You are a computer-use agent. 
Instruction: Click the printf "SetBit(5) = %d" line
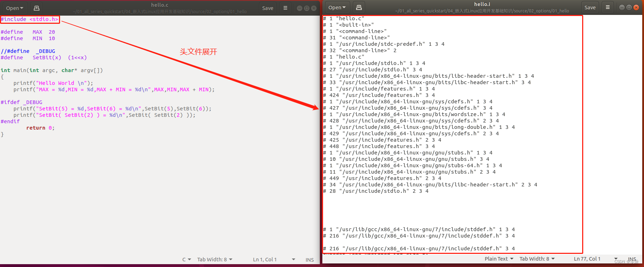[113, 109]
